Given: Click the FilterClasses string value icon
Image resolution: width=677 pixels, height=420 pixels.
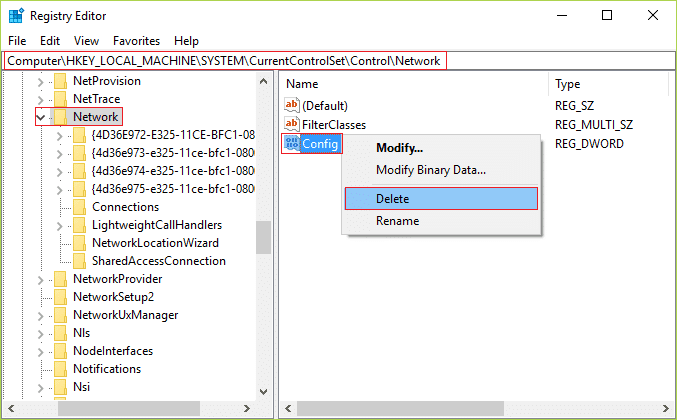Looking at the screenshot, I should (292, 124).
